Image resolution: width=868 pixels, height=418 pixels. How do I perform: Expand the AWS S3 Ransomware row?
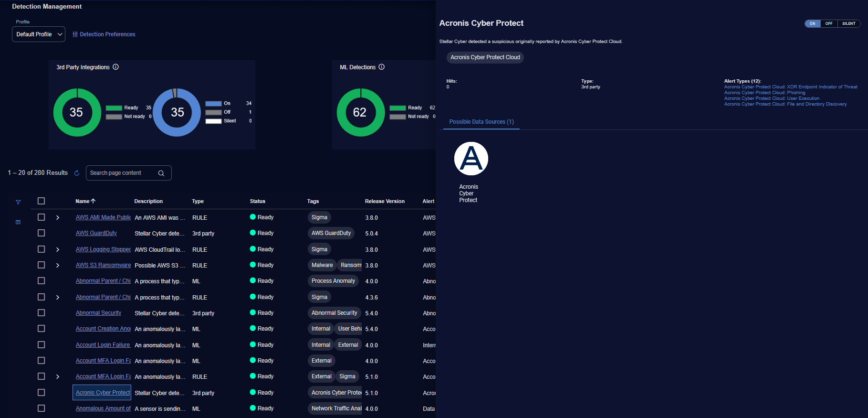pyautogui.click(x=58, y=265)
